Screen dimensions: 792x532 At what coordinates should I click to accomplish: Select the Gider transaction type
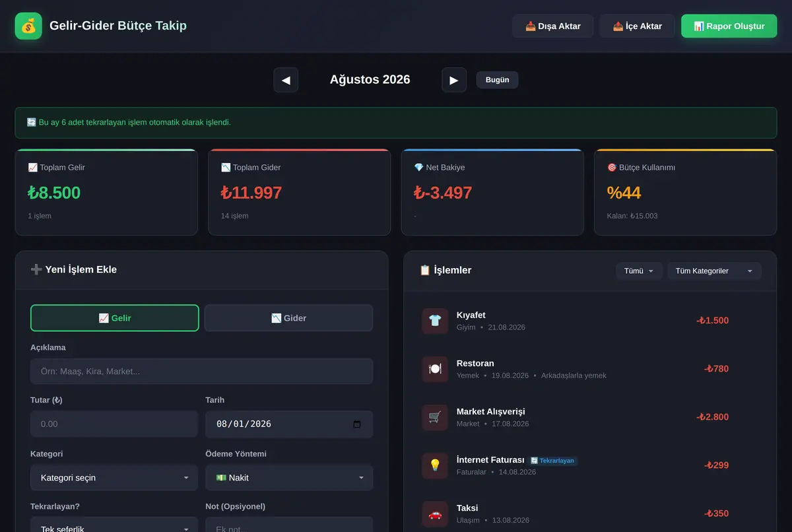[289, 318]
